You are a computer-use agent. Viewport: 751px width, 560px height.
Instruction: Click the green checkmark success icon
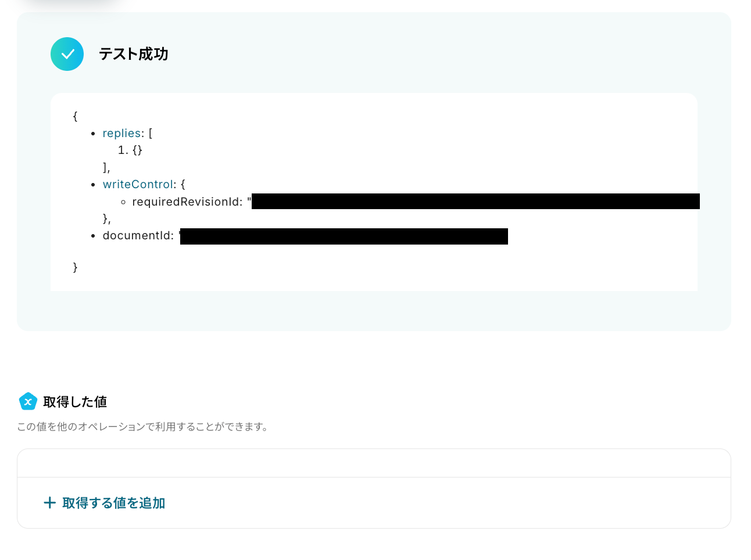[x=67, y=54]
